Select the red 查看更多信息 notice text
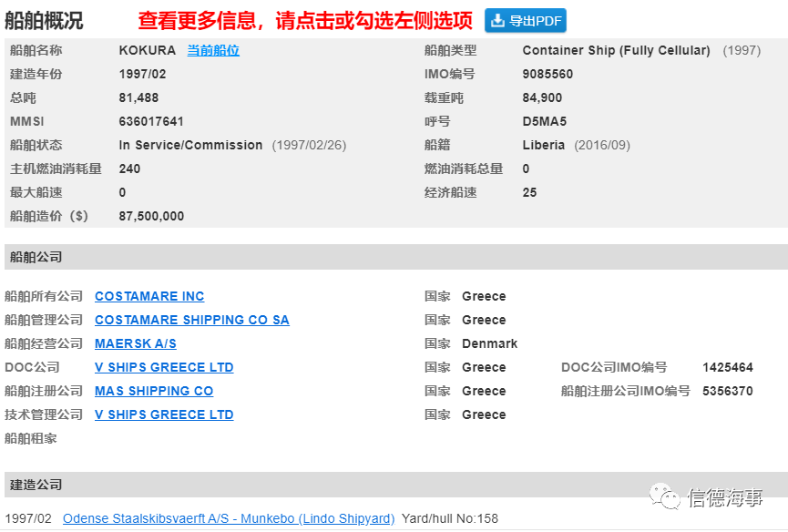The image size is (788, 532). [305, 21]
